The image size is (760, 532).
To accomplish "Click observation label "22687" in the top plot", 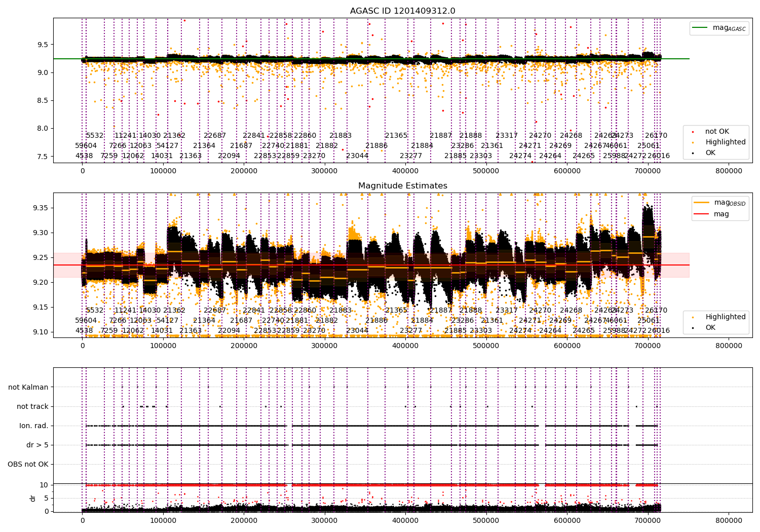I will click(x=215, y=136).
